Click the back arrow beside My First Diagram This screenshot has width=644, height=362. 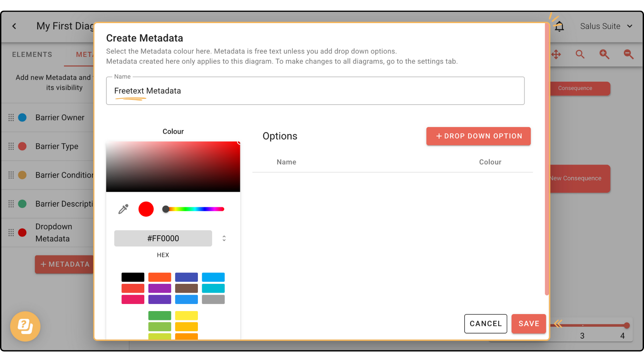pos(14,26)
